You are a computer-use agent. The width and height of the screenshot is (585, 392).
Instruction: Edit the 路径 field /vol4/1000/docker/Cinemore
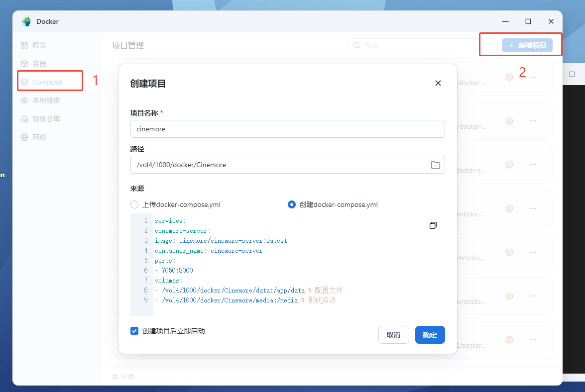pos(288,165)
